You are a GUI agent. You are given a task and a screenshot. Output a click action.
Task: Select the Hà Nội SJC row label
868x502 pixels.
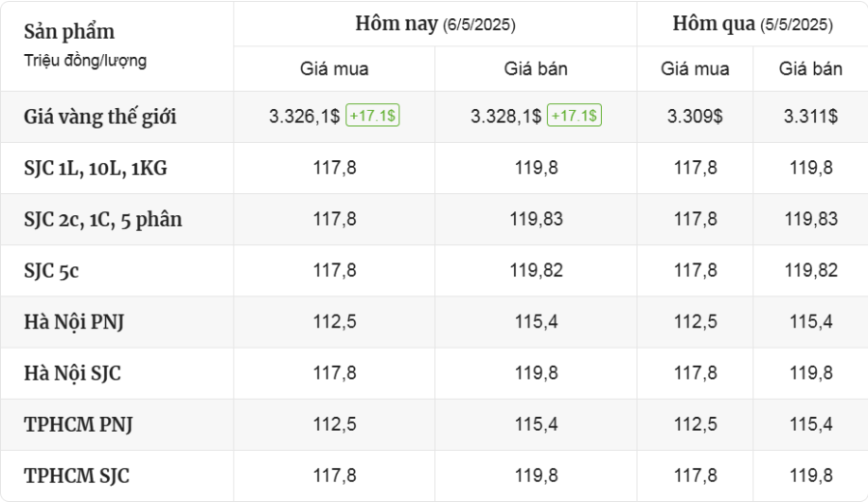pos(72,374)
